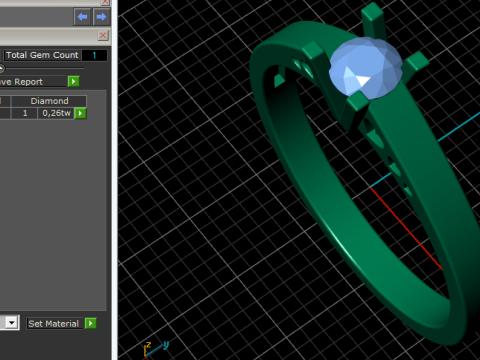Select the quantity cell showing 1

click(x=25, y=113)
